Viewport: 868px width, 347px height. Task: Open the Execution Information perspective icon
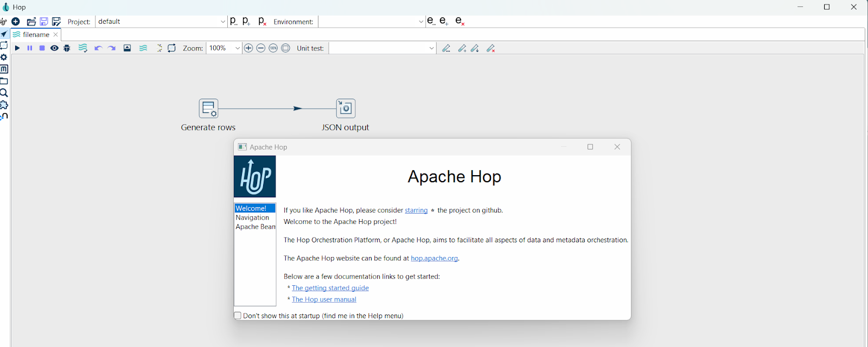4,46
